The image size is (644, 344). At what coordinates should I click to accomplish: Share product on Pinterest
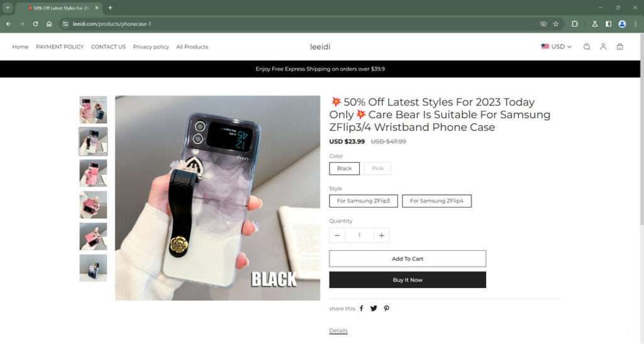click(387, 308)
